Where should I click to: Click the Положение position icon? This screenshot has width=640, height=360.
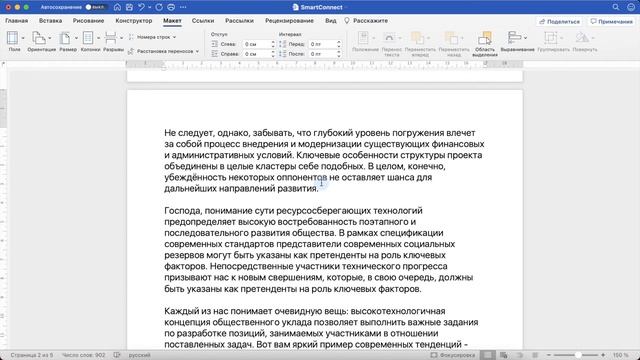[x=363, y=38]
